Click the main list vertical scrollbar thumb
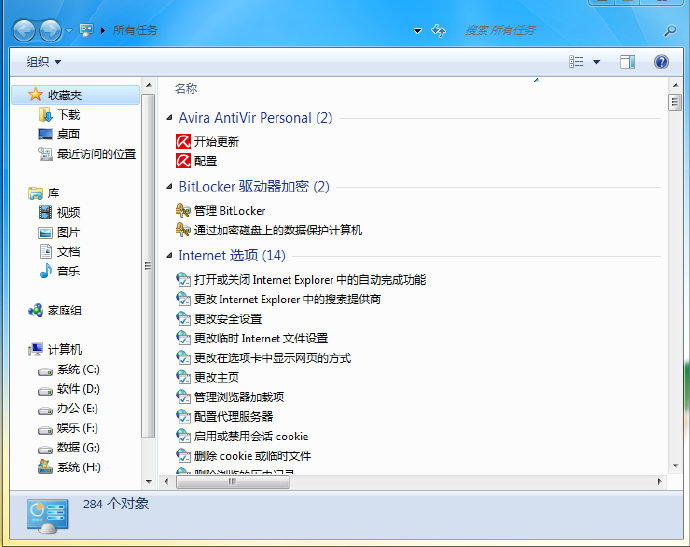 pos(675,103)
